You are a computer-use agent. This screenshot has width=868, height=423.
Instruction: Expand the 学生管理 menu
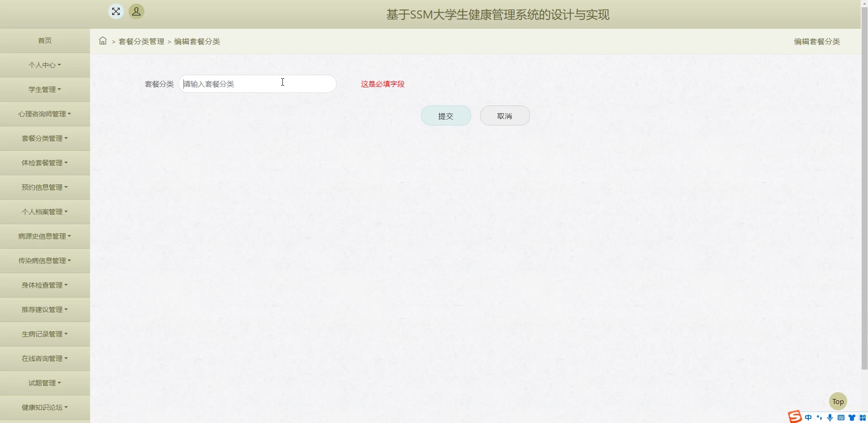coord(45,90)
